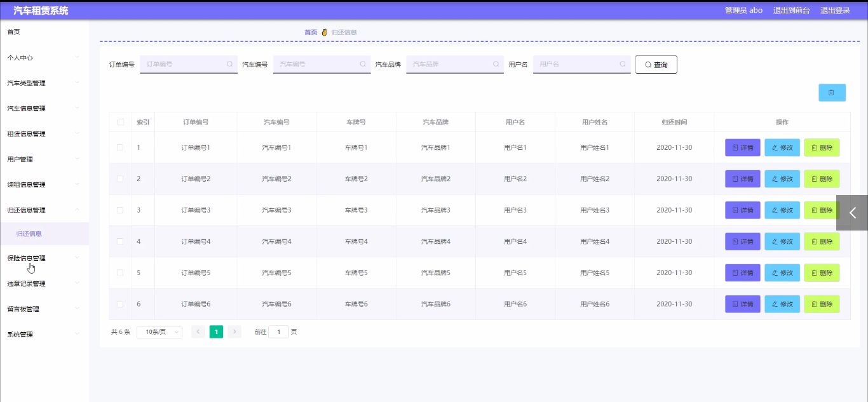Click 退出到前台 in the header
Image resolution: width=868 pixels, height=402 pixels.
[791, 10]
